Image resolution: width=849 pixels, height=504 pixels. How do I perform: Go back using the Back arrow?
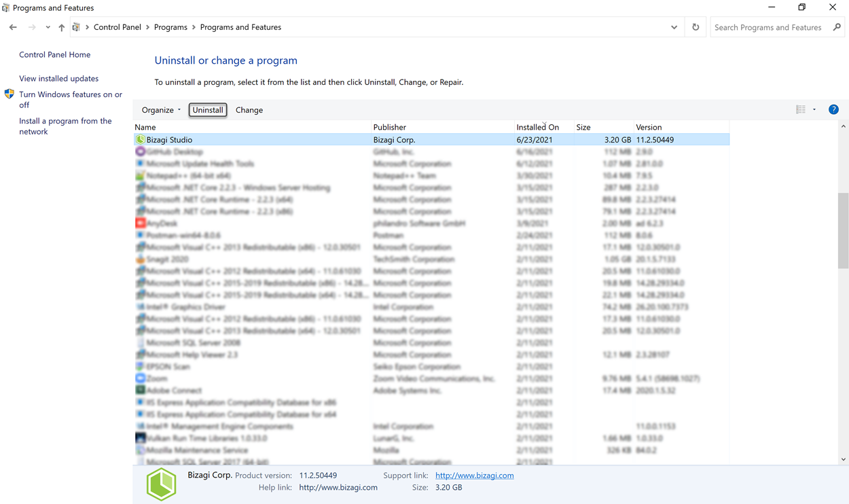coord(13,27)
